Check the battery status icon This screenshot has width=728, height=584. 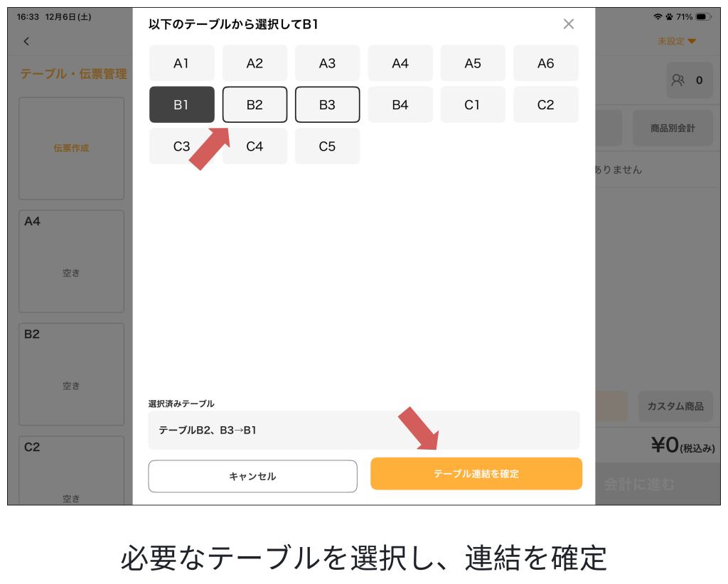[x=702, y=16]
